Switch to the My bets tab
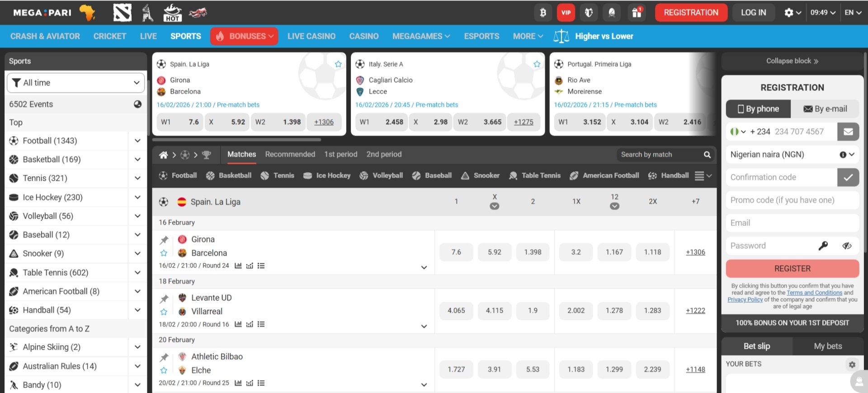Screen dimensions: 868x393 [828, 346]
